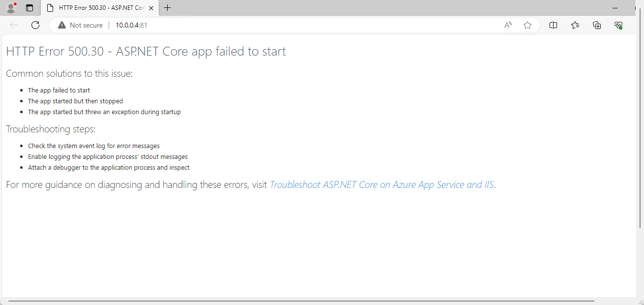
Task: Open the Favorites list
Action: pos(575,25)
